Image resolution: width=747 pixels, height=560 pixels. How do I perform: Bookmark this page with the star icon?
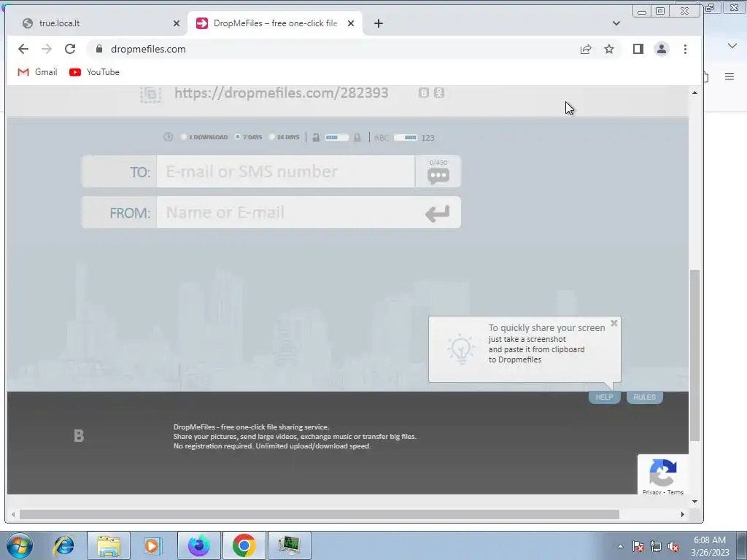(x=609, y=49)
